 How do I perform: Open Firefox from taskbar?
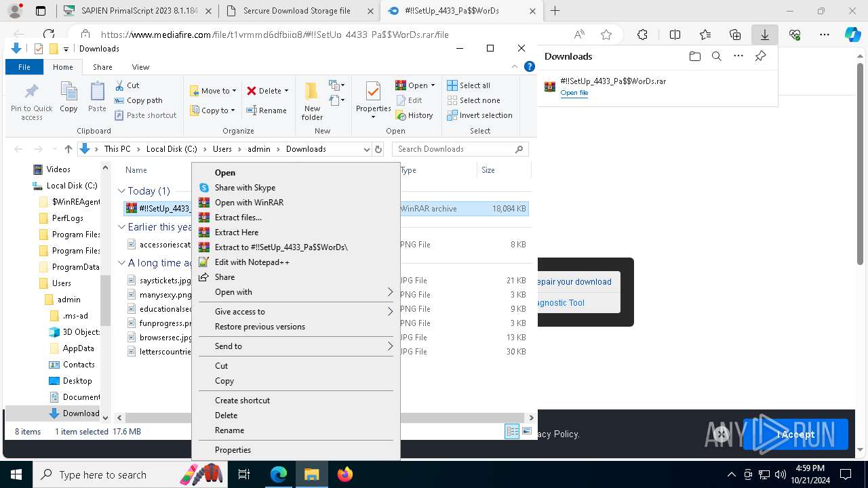344,474
